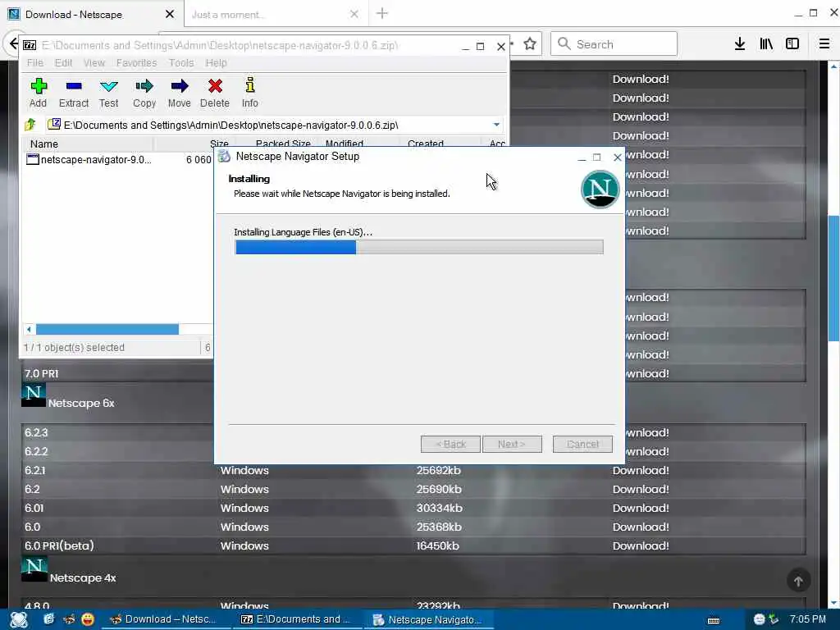The image size is (840, 630).
Task: Click E:\Documents and... taskbar button
Action: pyautogui.click(x=295, y=619)
